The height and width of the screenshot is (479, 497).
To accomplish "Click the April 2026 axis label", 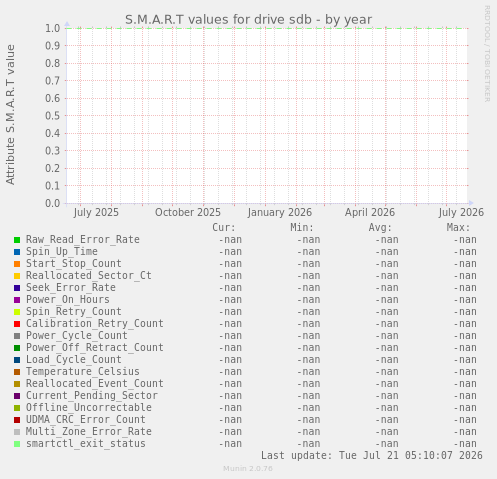I will 370,212.
